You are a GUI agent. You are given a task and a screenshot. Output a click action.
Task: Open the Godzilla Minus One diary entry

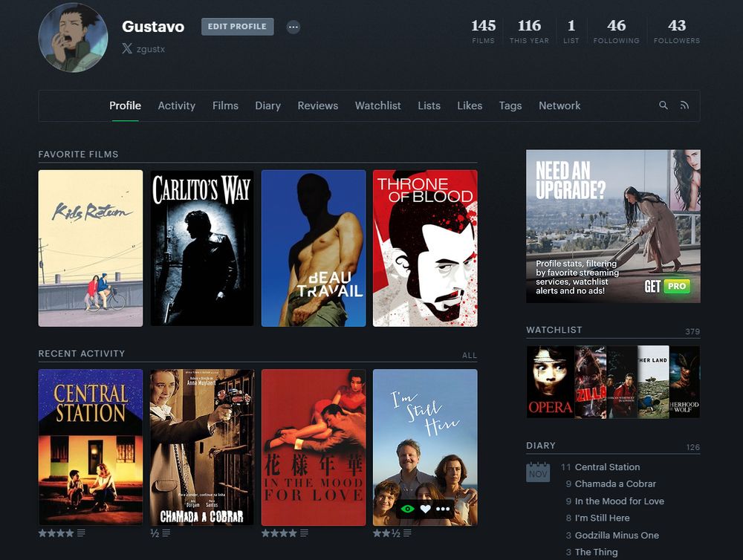[x=617, y=535]
